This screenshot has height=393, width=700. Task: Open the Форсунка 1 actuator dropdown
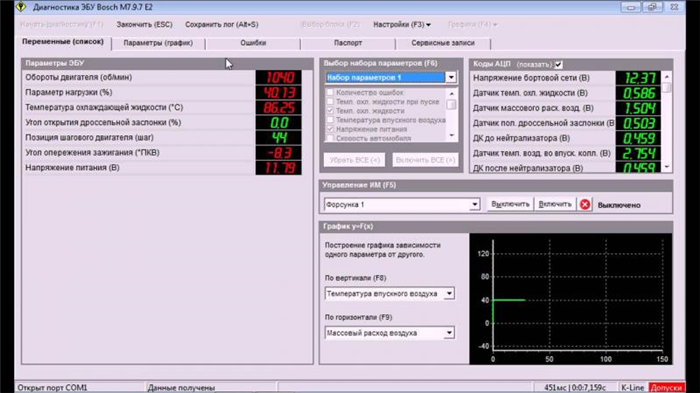coord(475,205)
